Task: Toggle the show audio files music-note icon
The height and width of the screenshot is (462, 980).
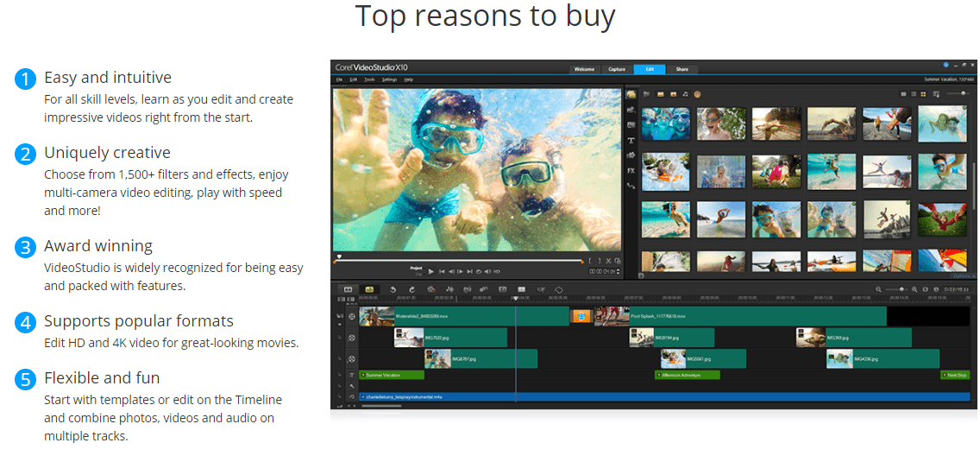Action: [x=685, y=94]
